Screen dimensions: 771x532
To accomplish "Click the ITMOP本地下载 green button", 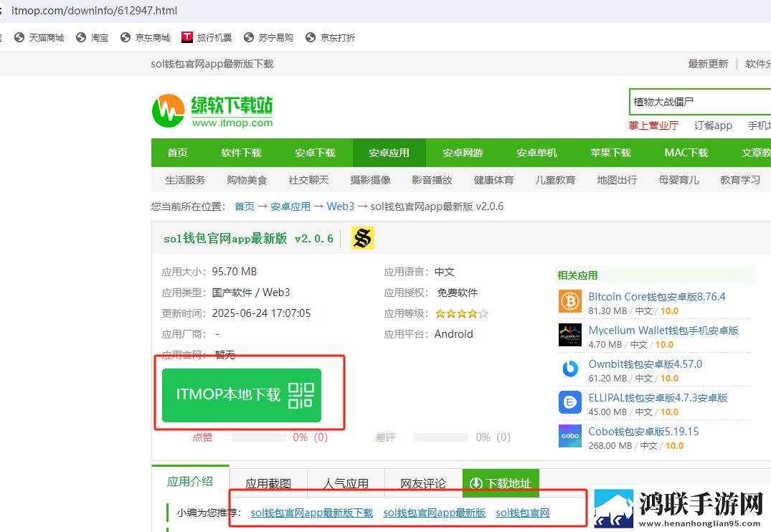I will click(x=242, y=395).
